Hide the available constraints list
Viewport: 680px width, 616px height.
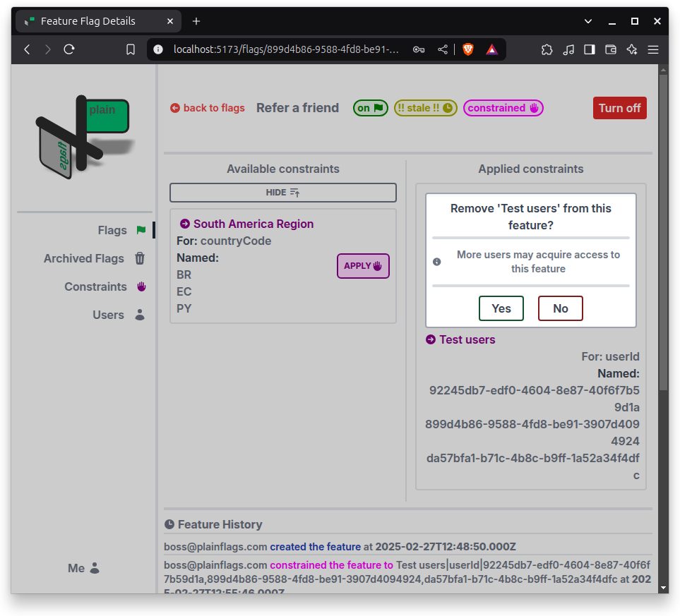coord(282,192)
